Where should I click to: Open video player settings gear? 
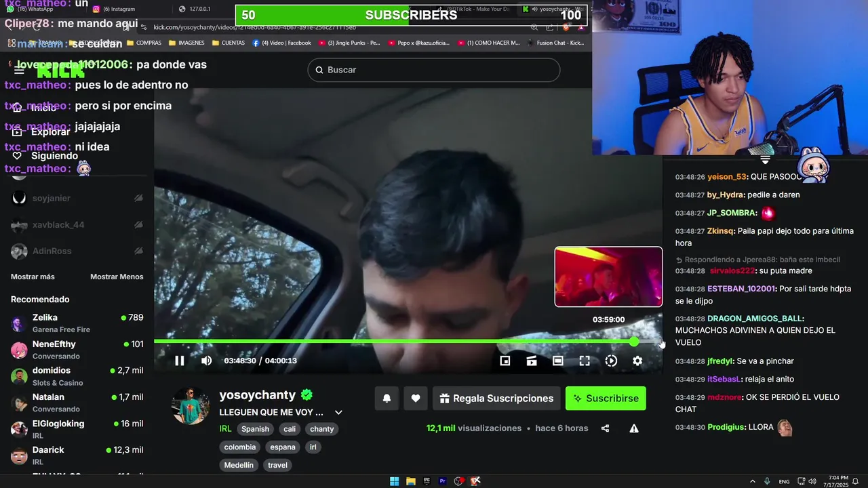tap(637, 361)
